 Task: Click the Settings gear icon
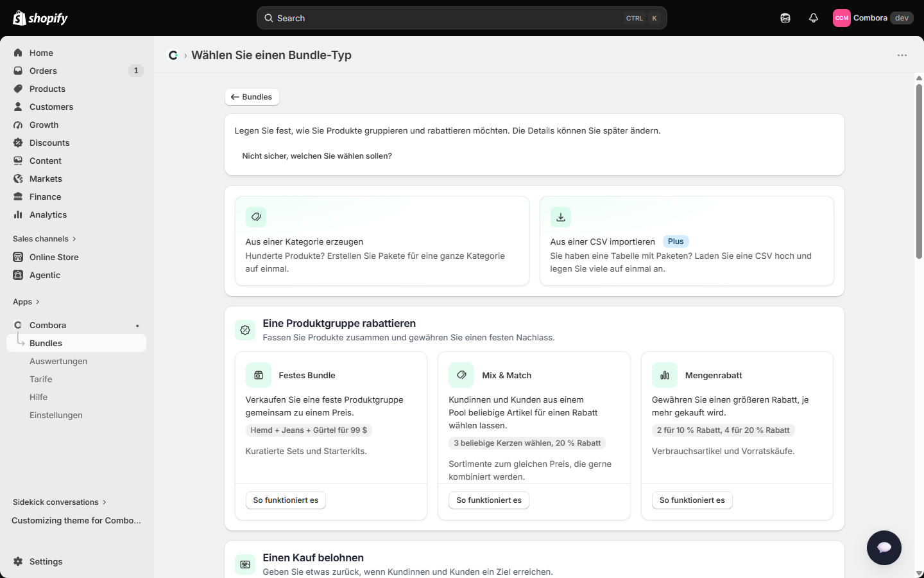click(18, 561)
